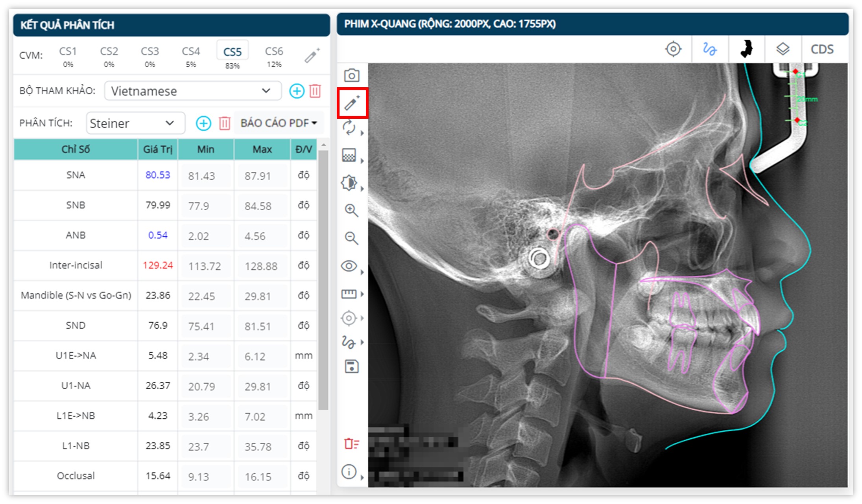Select the magic pen auto-trace tool
862x504 pixels.
click(352, 103)
